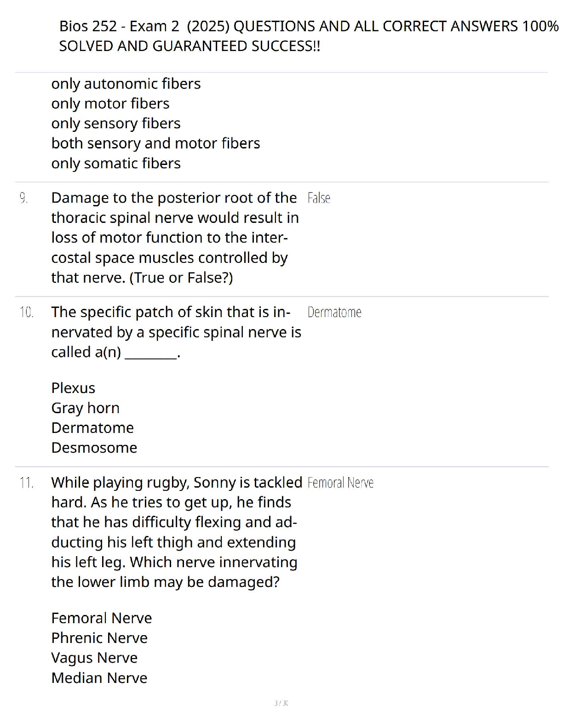Click the 'Dermatome' answer beside question 10
The image size is (563, 728).
point(334,312)
